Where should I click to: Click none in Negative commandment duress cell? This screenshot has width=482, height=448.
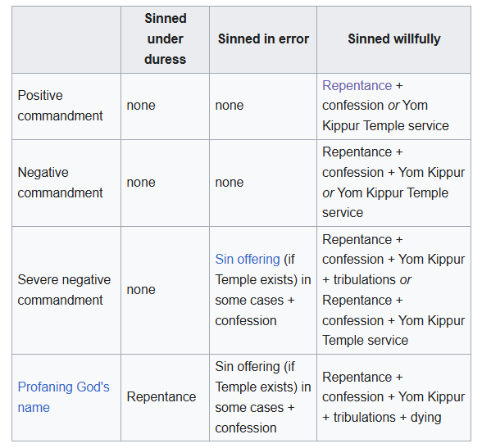click(x=141, y=183)
